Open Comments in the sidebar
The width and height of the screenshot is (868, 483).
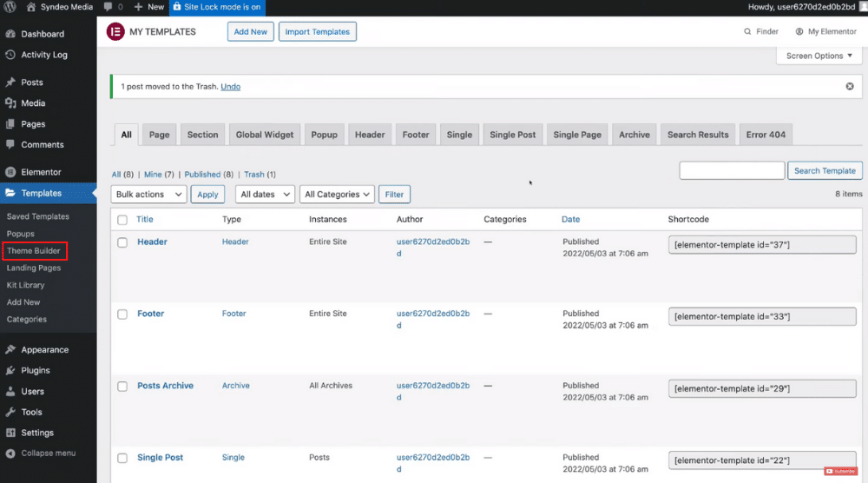(43, 144)
